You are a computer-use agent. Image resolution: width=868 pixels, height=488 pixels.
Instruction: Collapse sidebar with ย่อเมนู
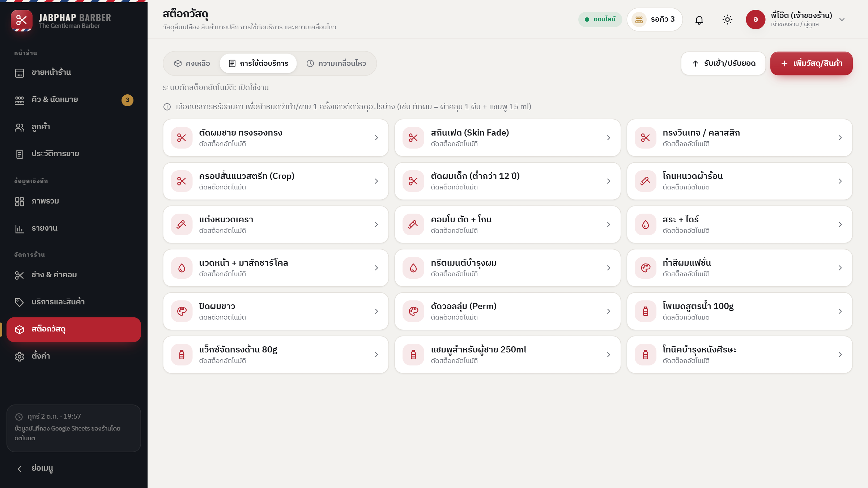[x=35, y=468]
